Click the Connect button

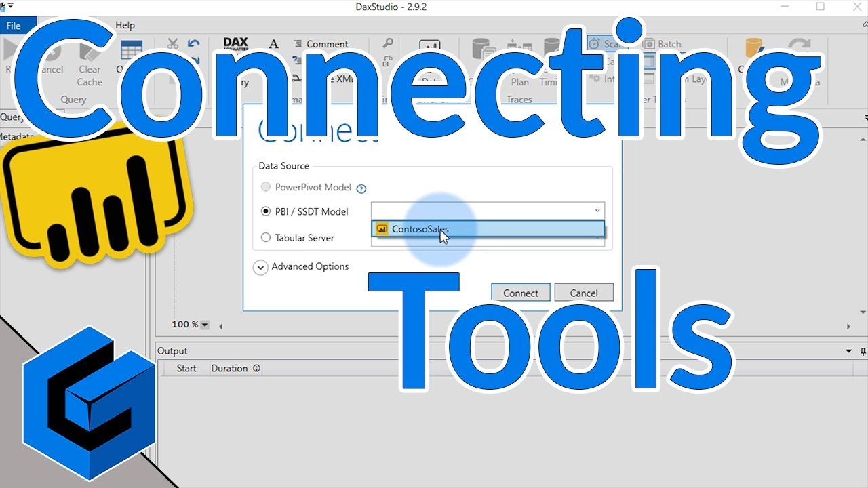(x=521, y=293)
